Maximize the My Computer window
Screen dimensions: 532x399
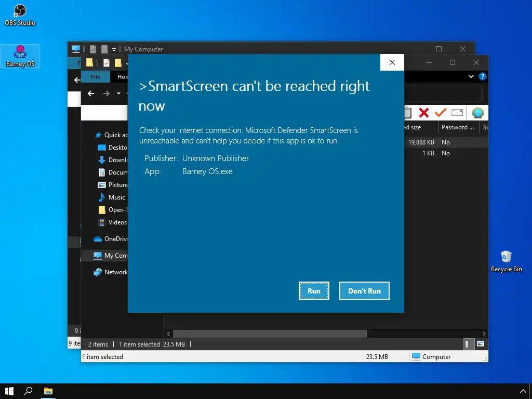click(438, 49)
